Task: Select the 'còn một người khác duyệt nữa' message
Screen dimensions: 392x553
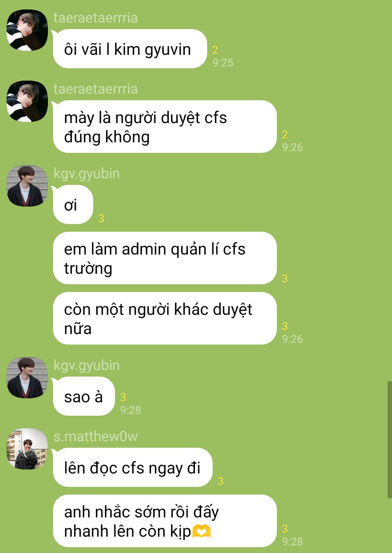Action: point(165,318)
